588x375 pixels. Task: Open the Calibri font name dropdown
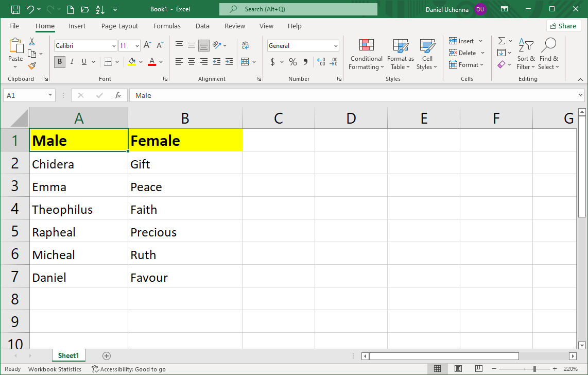coord(114,46)
